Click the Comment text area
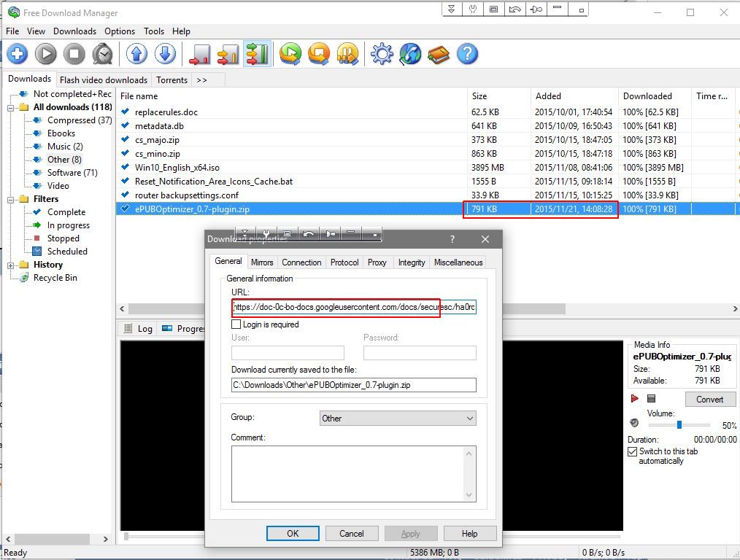The image size is (740, 560). pyautogui.click(x=354, y=474)
